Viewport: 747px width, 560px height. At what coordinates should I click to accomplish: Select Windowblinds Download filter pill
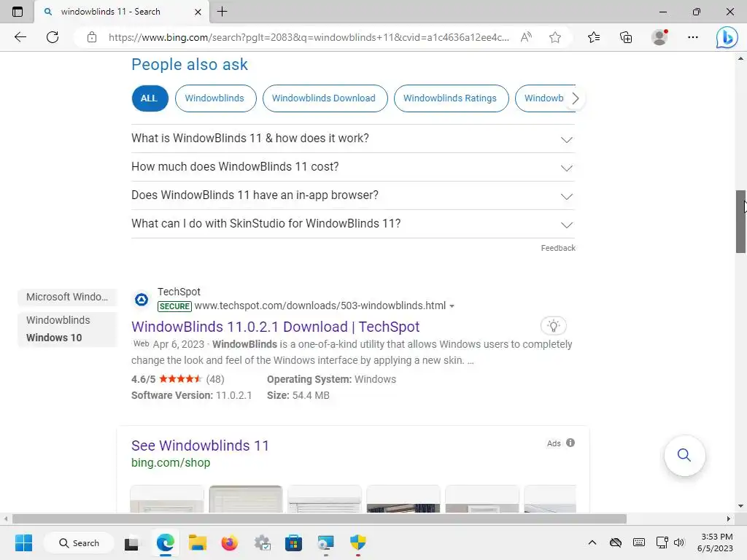point(325,98)
